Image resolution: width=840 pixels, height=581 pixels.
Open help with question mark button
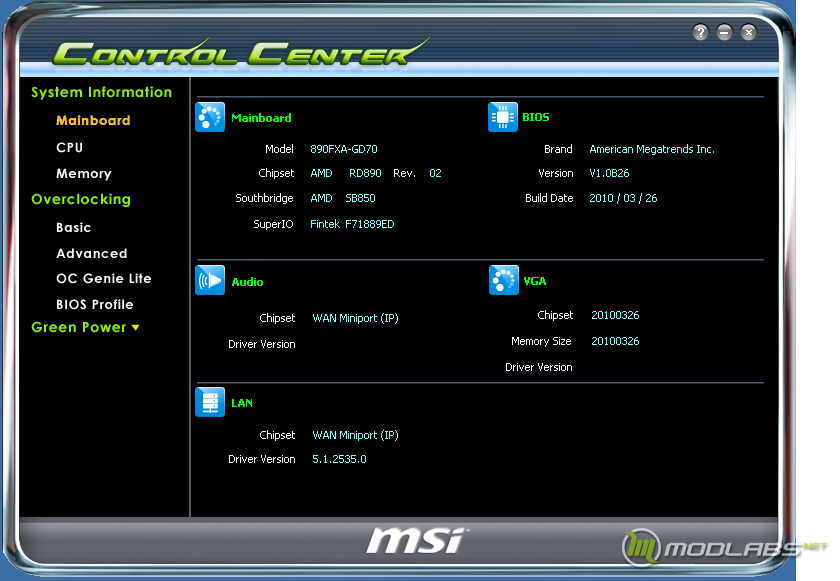[x=700, y=33]
